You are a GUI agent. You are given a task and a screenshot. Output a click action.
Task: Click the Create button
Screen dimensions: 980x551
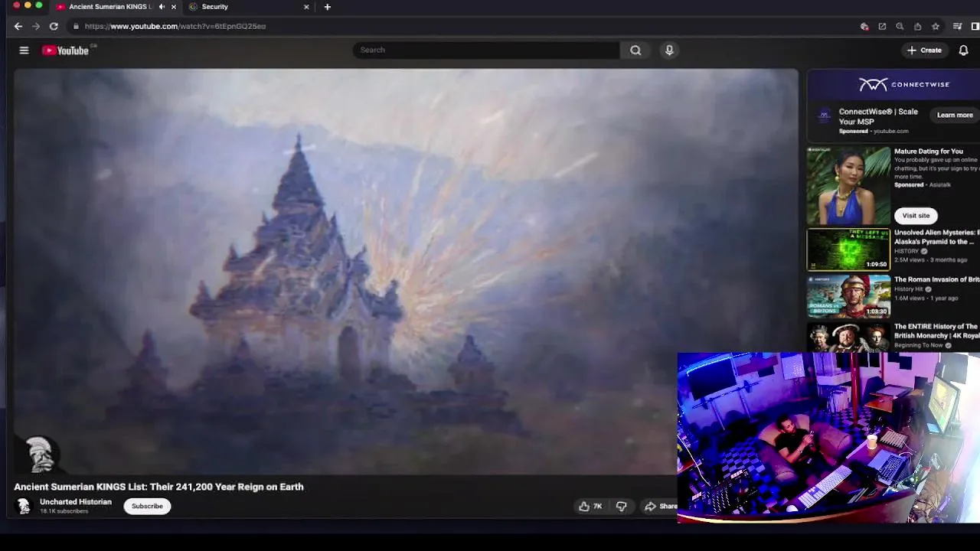click(x=924, y=51)
